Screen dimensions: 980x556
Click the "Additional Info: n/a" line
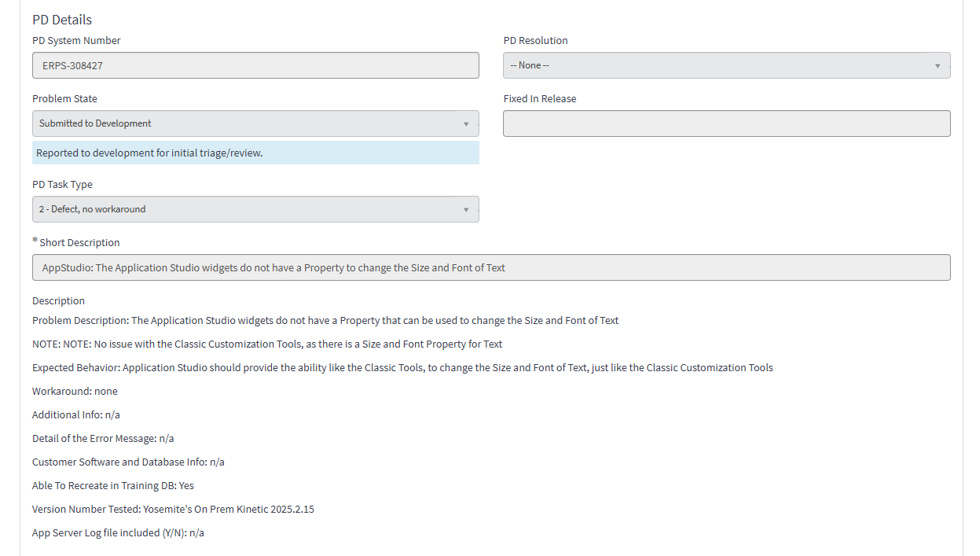[x=76, y=414]
